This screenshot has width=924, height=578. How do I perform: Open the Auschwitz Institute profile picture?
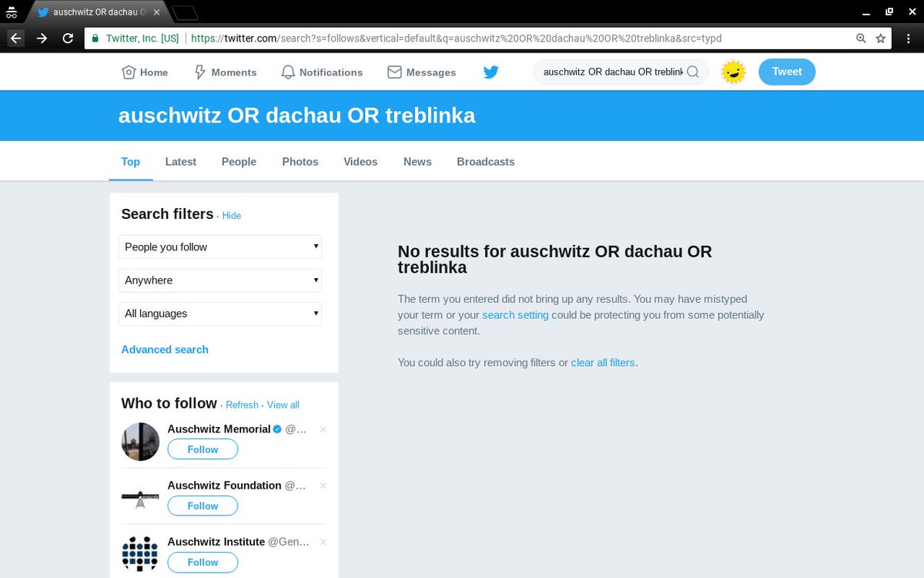(140, 554)
